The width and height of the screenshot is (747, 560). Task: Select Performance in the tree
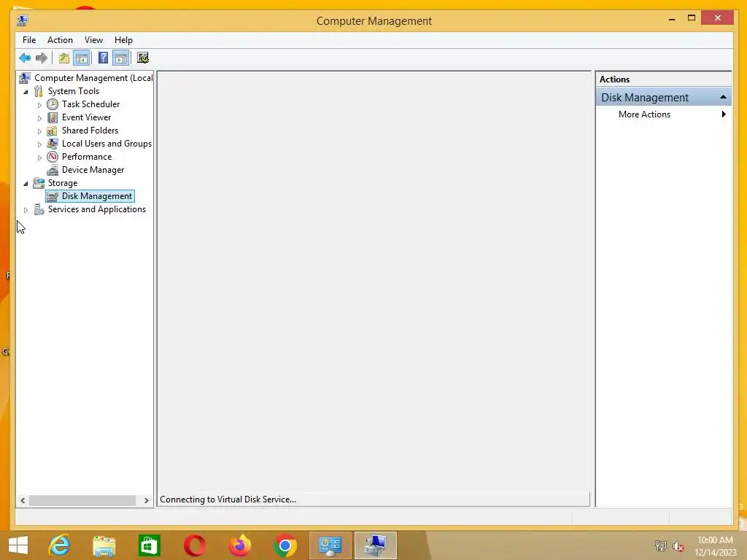87,157
